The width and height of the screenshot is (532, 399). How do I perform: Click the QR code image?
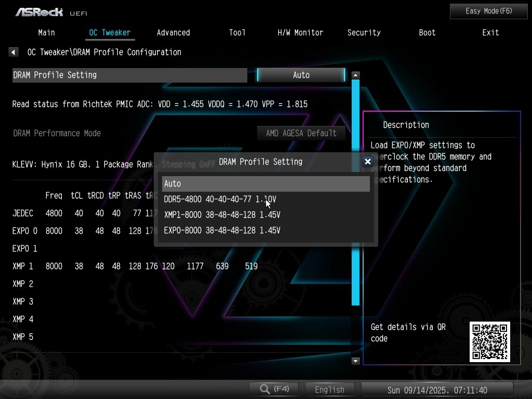pos(489,341)
